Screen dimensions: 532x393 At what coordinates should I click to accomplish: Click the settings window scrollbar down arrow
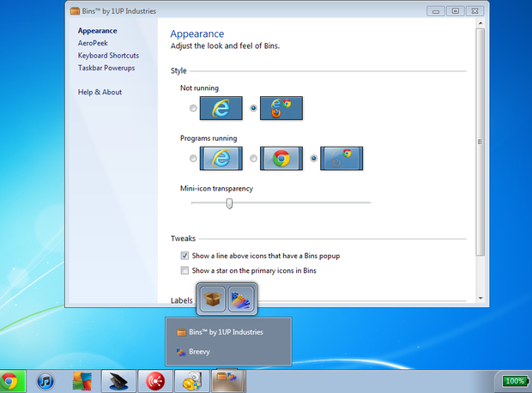[x=481, y=298]
